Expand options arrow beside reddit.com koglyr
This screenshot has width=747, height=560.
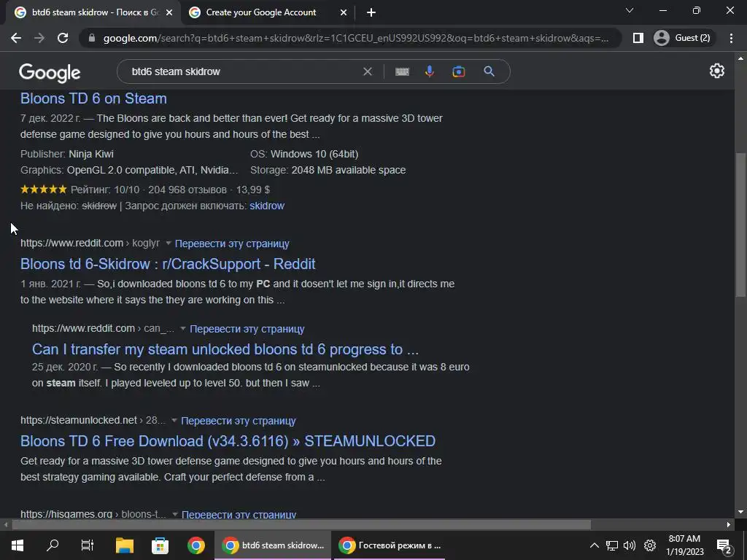pos(169,244)
